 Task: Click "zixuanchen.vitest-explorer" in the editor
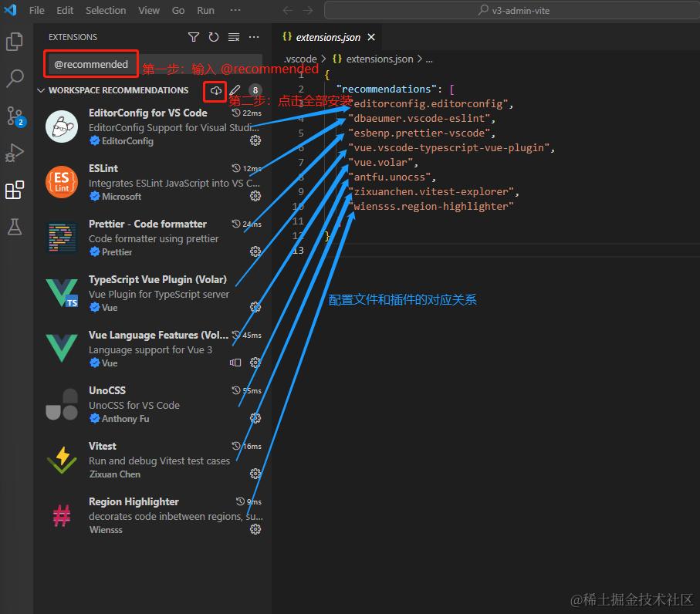[431, 192]
